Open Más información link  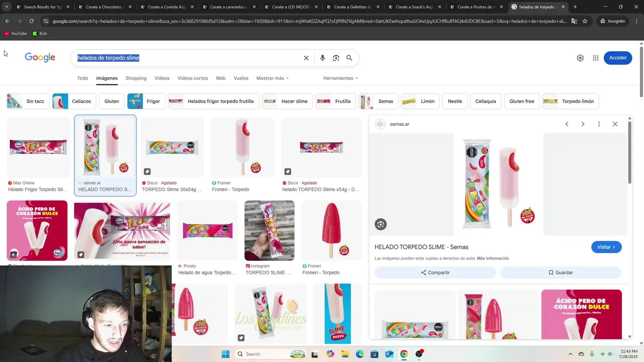click(x=493, y=258)
